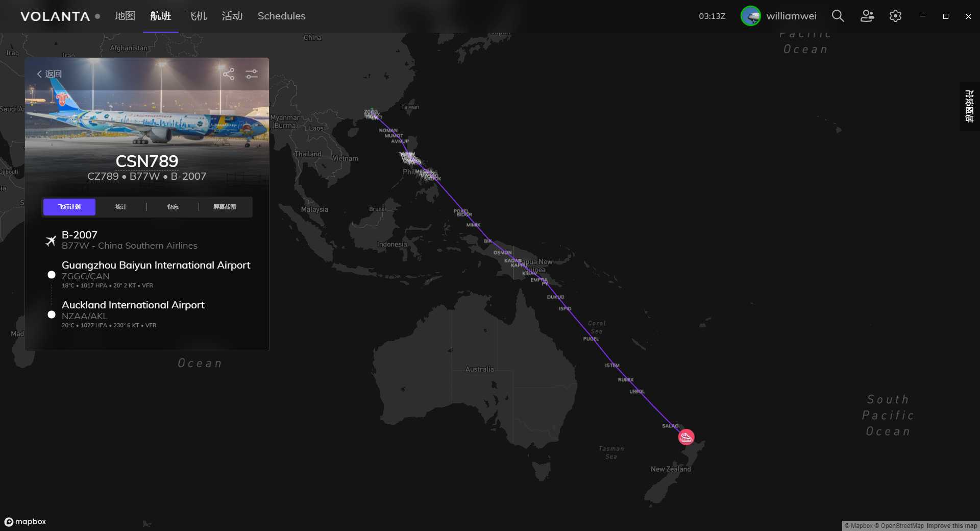The width and height of the screenshot is (980, 531).
Task: Maximize the Volanta window
Action: click(945, 16)
